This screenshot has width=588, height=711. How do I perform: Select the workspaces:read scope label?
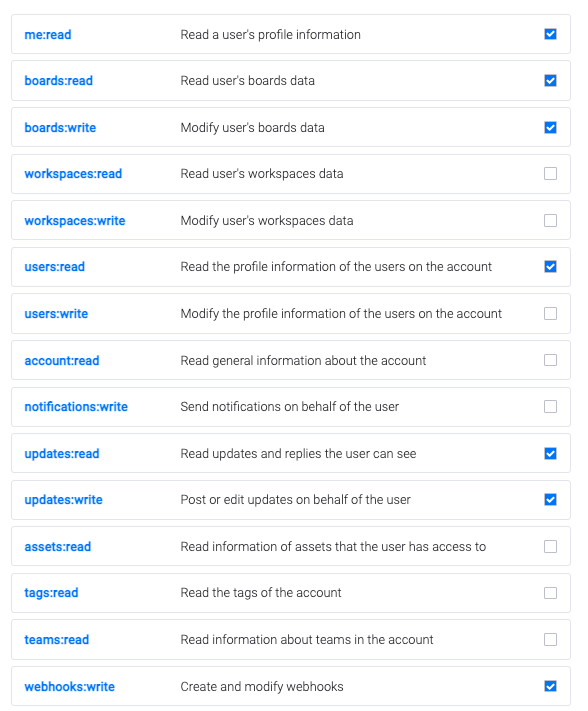coord(73,174)
